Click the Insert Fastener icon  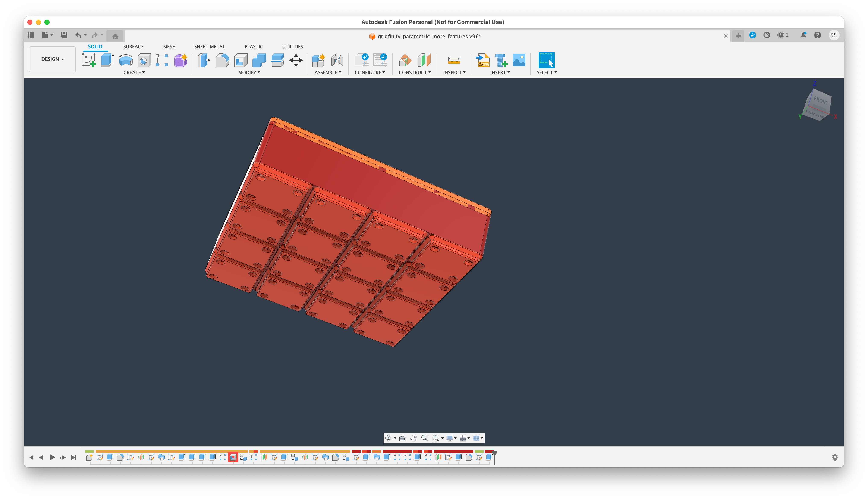coord(501,60)
